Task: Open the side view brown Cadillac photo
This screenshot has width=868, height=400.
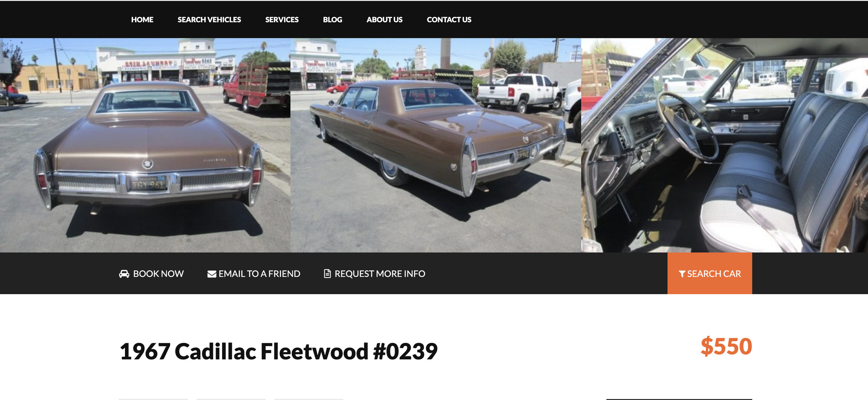Action: point(436,145)
